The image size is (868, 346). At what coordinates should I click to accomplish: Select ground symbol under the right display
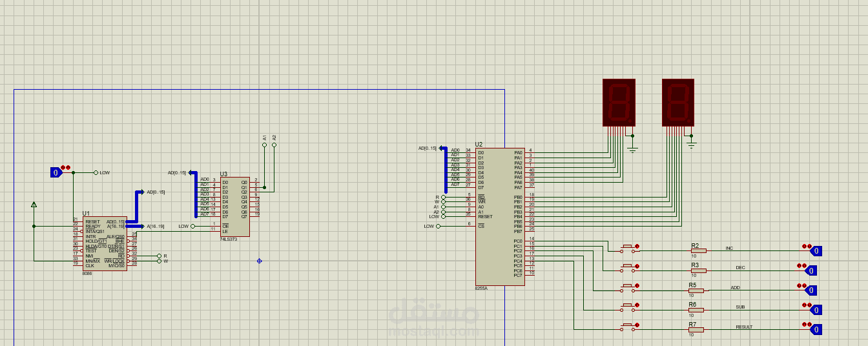click(692, 145)
